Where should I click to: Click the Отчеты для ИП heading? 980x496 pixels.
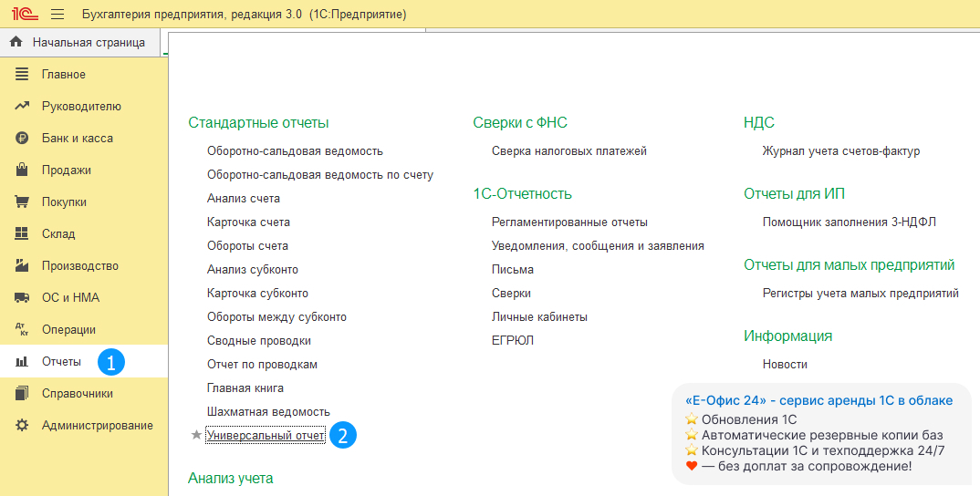click(795, 194)
